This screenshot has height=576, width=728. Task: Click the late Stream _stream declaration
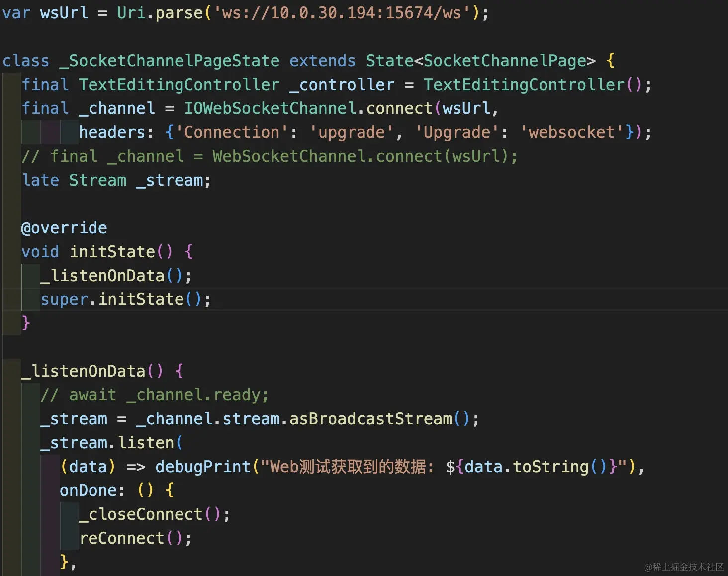[116, 180]
